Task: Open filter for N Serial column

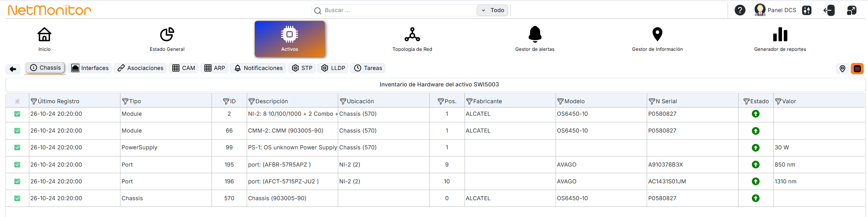Action: click(x=652, y=101)
